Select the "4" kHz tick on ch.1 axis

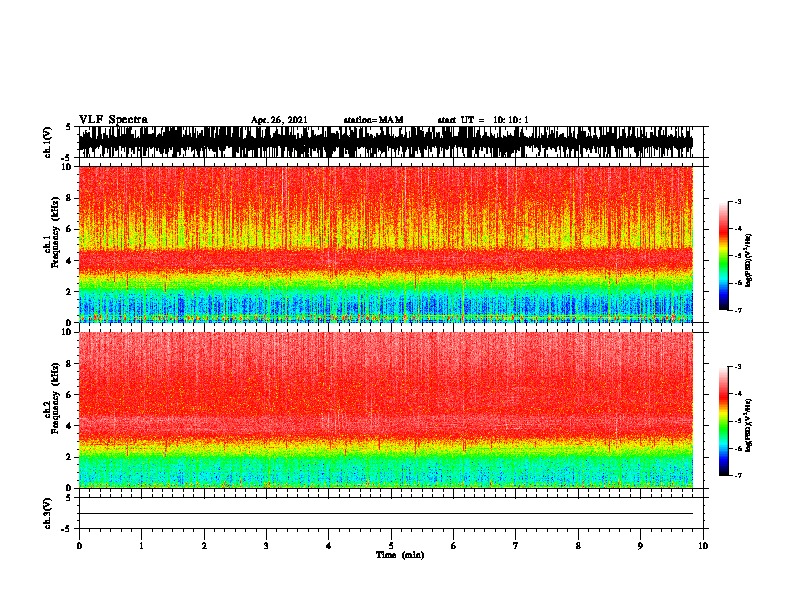(x=70, y=261)
